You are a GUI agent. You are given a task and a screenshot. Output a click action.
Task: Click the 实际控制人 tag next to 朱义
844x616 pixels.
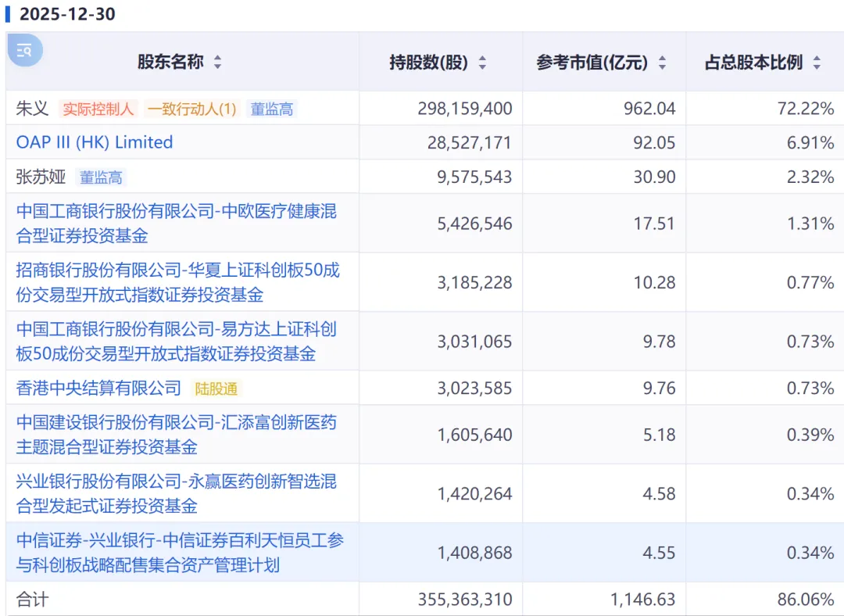[x=98, y=109]
